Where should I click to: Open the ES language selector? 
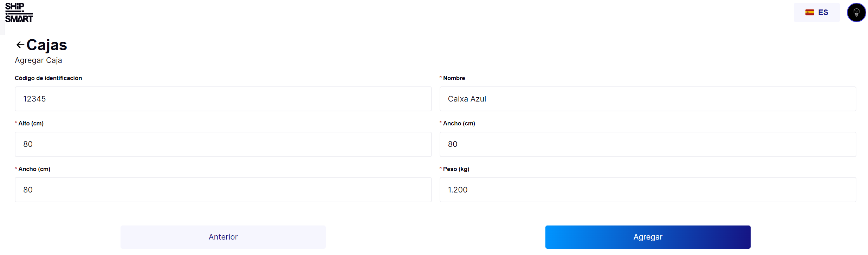[816, 13]
